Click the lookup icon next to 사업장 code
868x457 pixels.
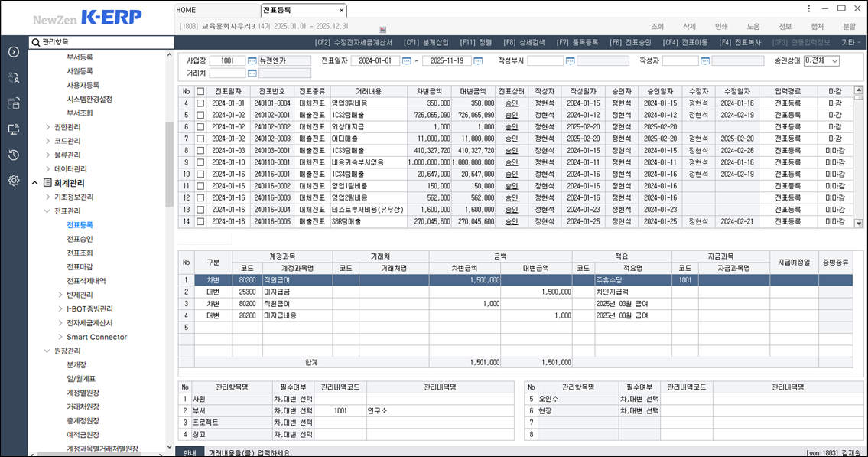point(252,61)
